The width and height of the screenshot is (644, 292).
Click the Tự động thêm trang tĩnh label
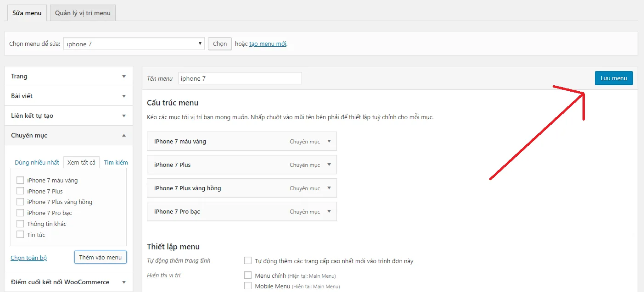point(179,261)
